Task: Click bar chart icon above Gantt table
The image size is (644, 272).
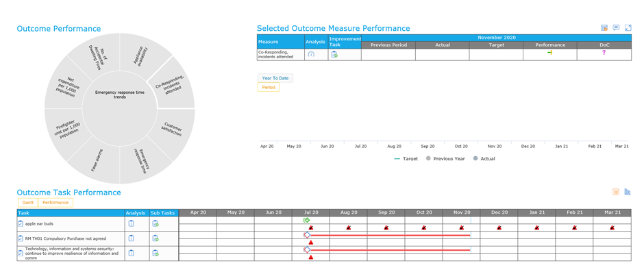Action: click(627, 192)
